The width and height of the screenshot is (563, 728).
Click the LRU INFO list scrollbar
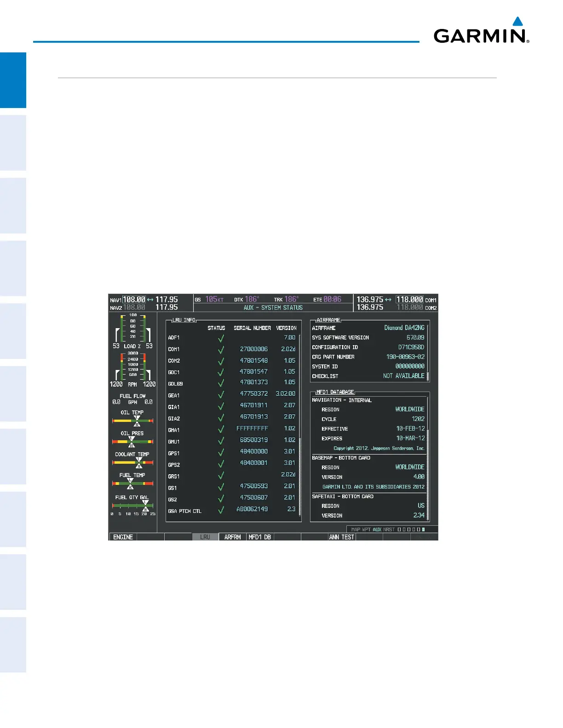[x=300, y=426]
